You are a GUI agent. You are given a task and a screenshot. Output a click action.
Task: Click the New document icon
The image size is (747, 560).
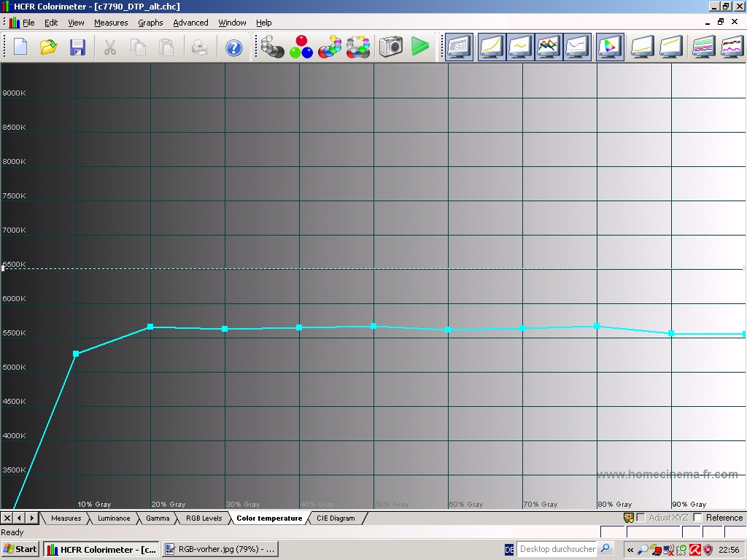20,47
